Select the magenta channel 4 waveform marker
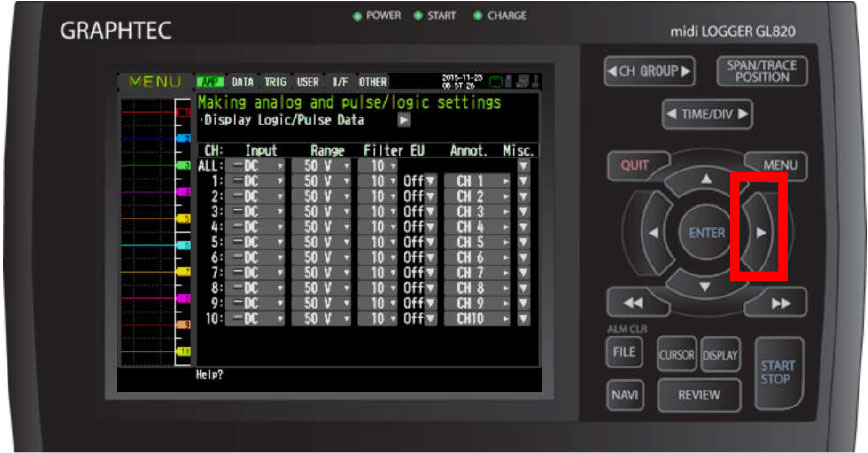Viewport: 868px width, 453px height. coord(183,192)
